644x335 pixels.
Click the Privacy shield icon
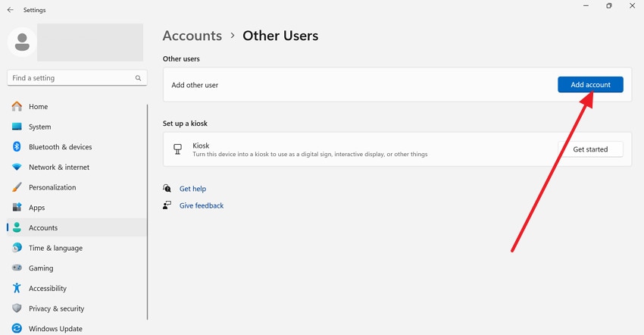(x=17, y=308)
